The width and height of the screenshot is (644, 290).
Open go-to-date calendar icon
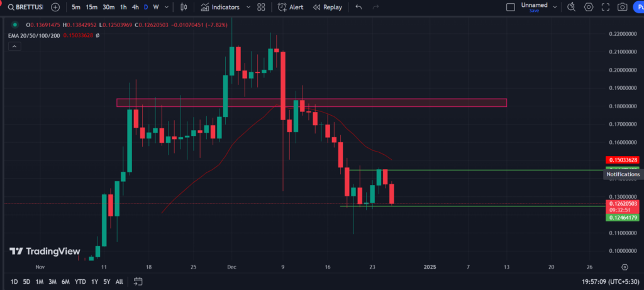(138, 282)
